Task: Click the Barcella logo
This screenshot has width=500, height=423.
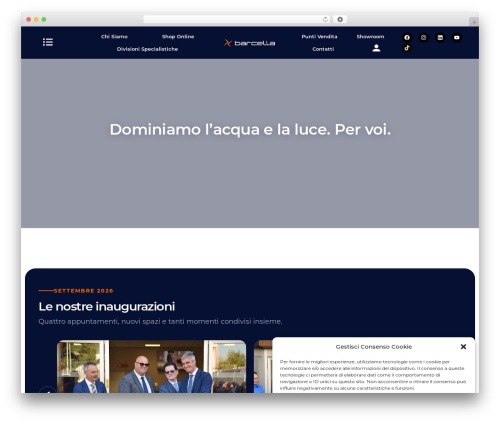Action: click(250, 43)
